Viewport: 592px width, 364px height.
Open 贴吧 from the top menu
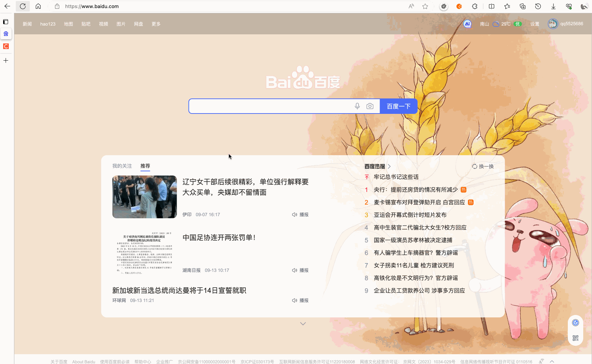coord(86,24)
